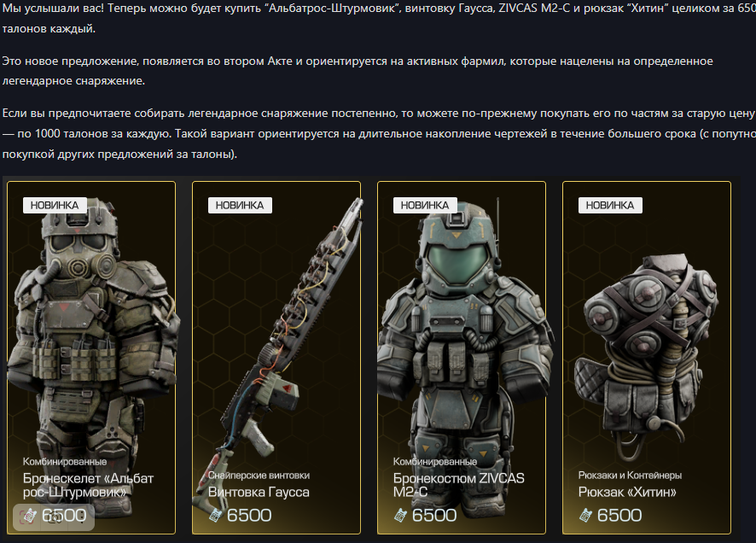Open the Бронескелет «Альбатрос-Штурмовик» title
The width and height of the screenshot is (756, 543).
pos(88,485)
